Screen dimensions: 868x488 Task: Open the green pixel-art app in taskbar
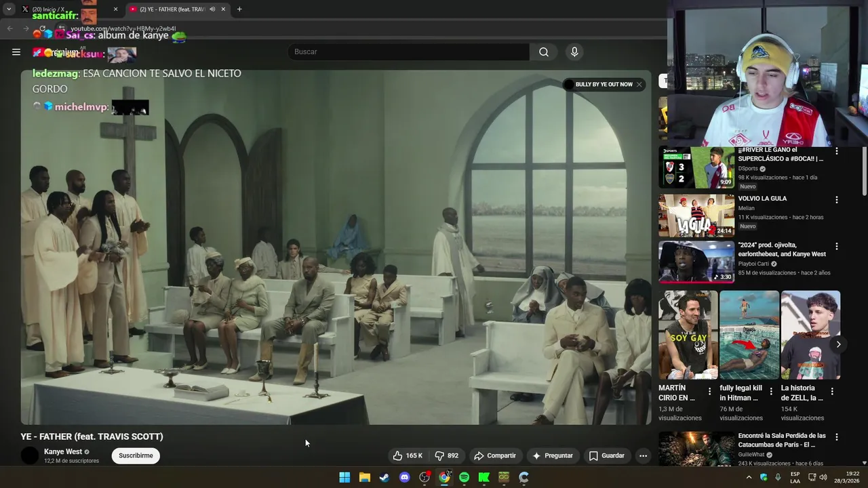tap(504, 477)
